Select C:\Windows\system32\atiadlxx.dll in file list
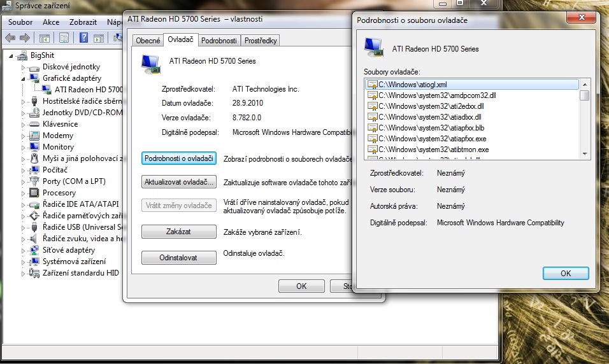The height and width of the screenshot is (364, 609). coord(430,117)
